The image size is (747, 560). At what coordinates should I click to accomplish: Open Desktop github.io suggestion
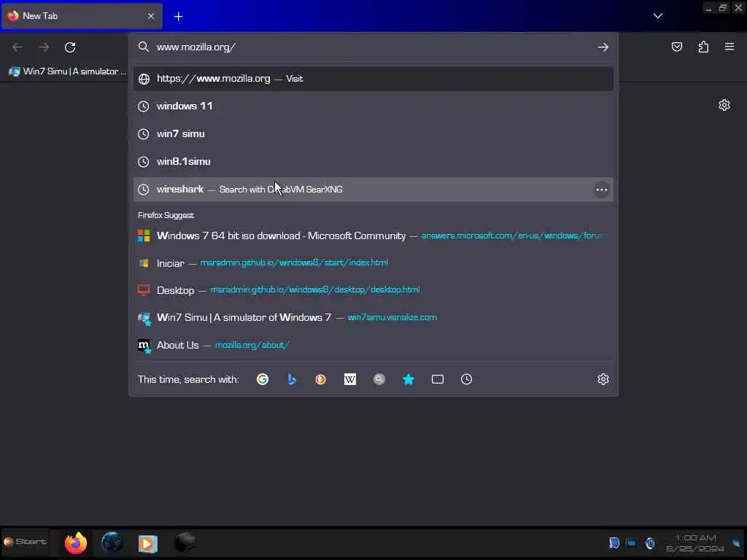click(x=373, y=290)
